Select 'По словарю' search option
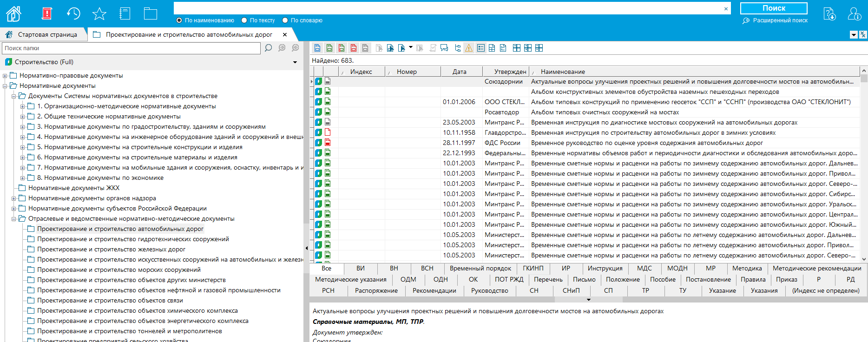This screenshot has width=868, height=342. pyautogui.click(x=285, y=20)
